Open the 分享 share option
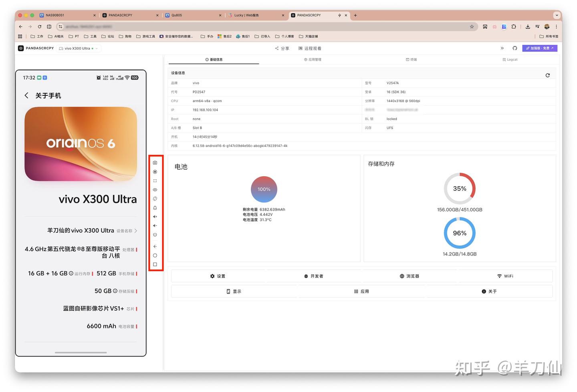 tap(282, 48)
